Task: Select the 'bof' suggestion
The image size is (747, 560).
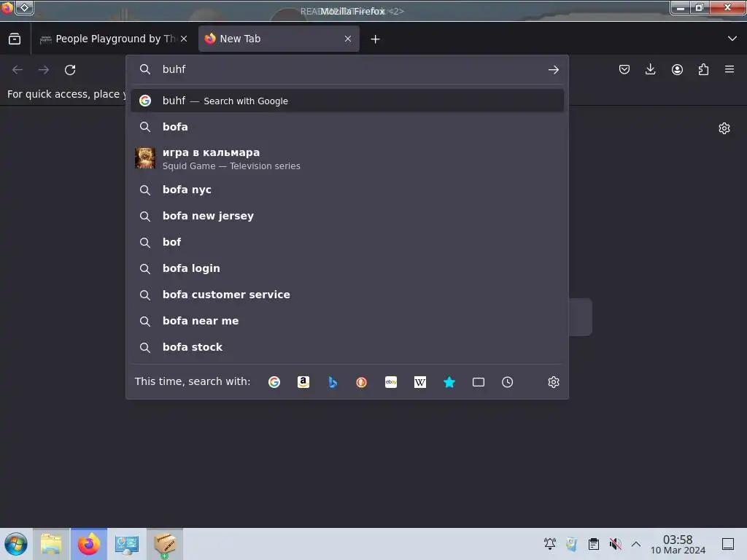Action: (347, 242)
